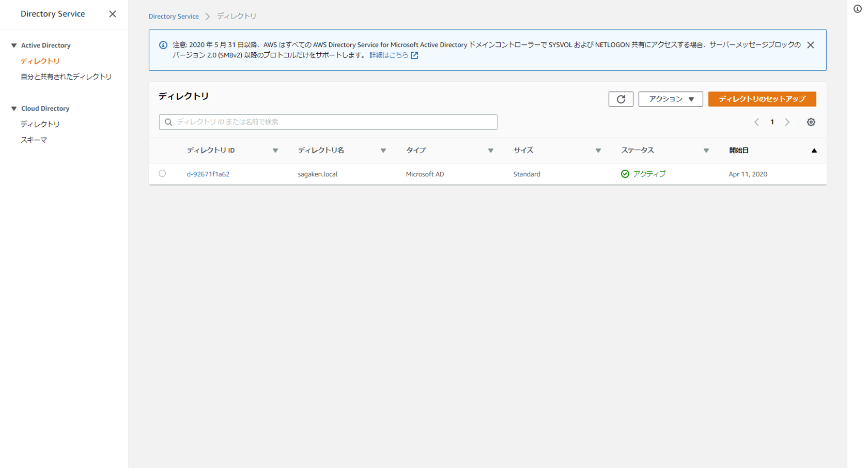Click page number 1
The height and width of the screenshot is (468, 868).
pos(772,122)
